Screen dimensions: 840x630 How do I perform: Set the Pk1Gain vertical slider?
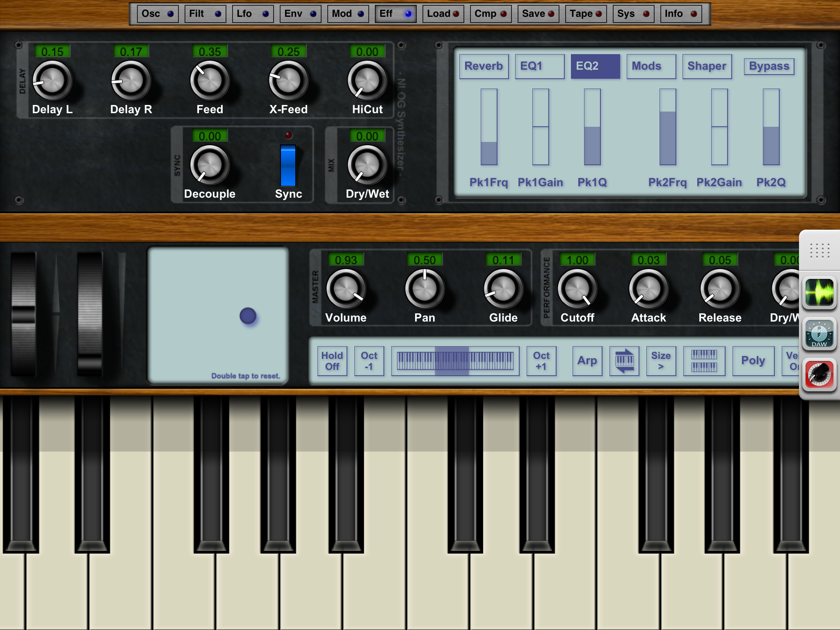pyautogui.click(x=541, y=127)
